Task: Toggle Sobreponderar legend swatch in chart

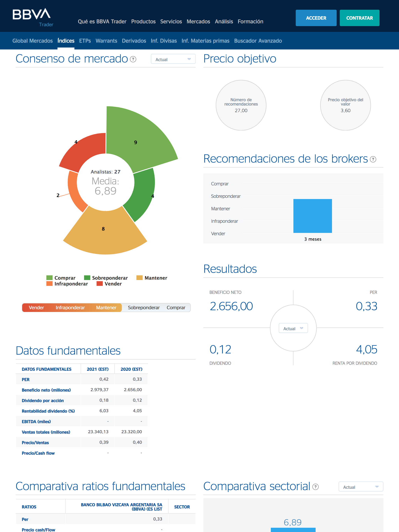Action: [87, 278]
